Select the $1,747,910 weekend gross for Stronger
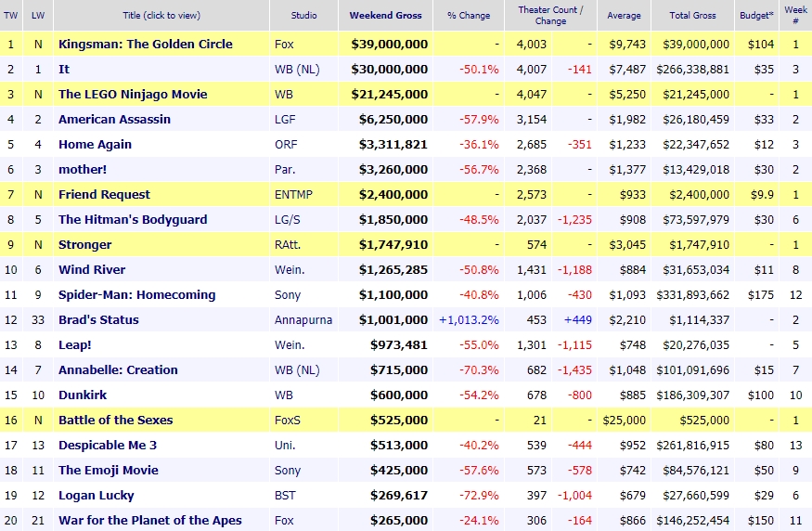812x531 pixels. click(x=393, y=244)
